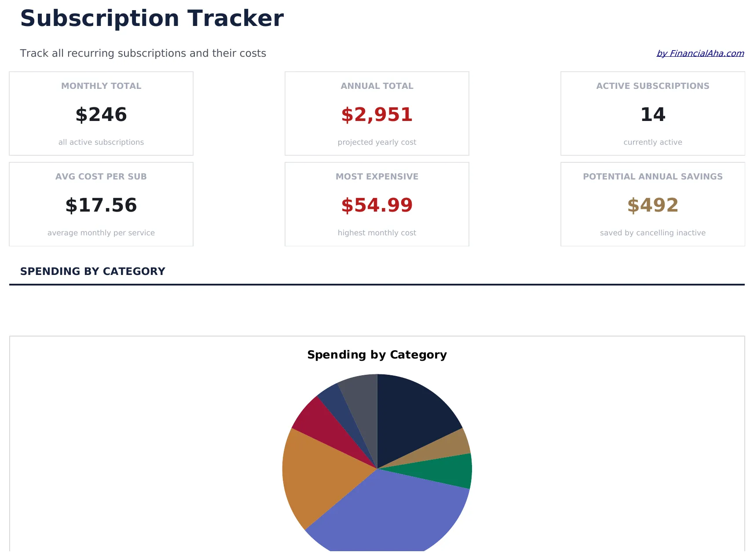Screen dimensions: 754x560
Task: Click the $2,951 projected yearly cost
Action: pyautogui.click(x=377, y=115)
